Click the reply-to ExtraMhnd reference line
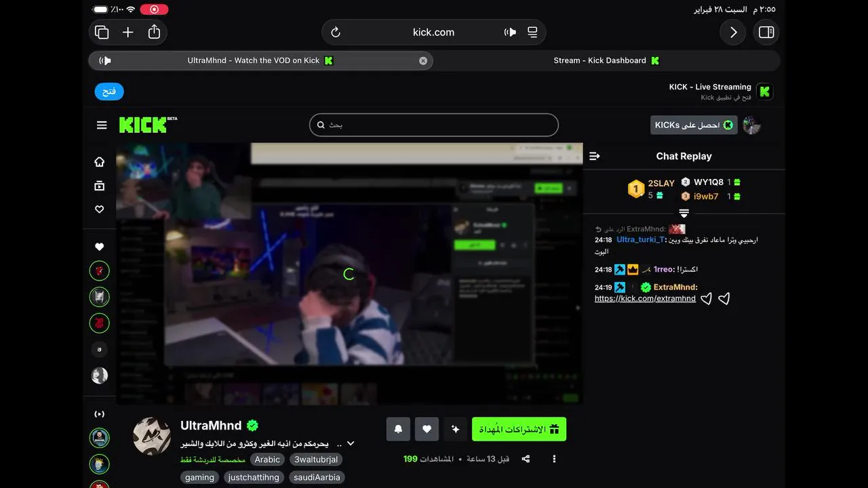This screenshot has width=868, height=488. coord(640,229)
